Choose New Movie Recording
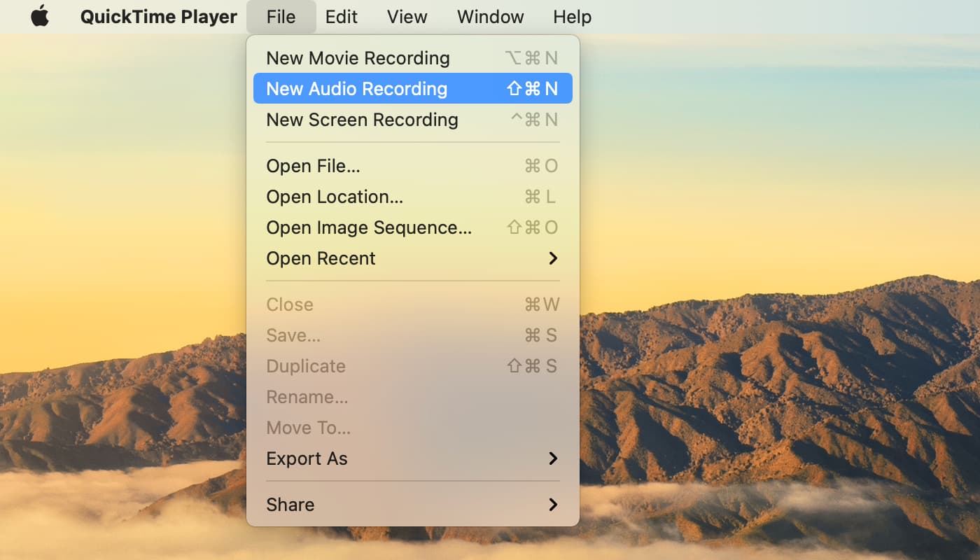 click(x=413, y=58)
